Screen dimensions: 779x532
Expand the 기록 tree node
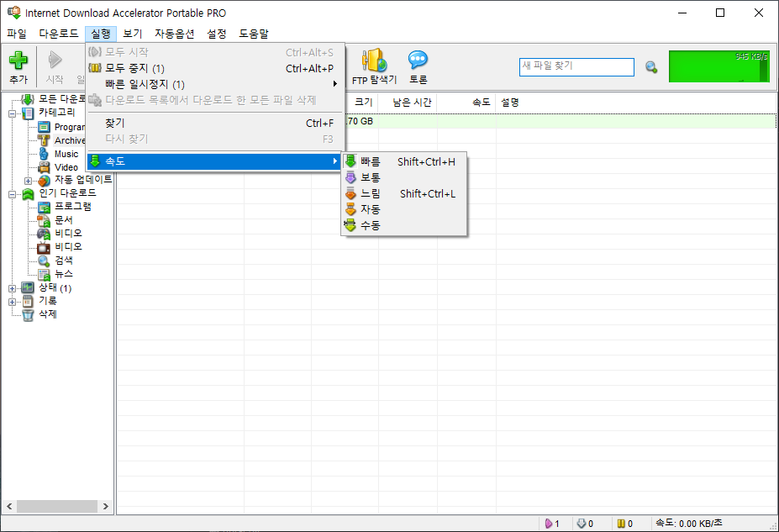click(12, 302)
